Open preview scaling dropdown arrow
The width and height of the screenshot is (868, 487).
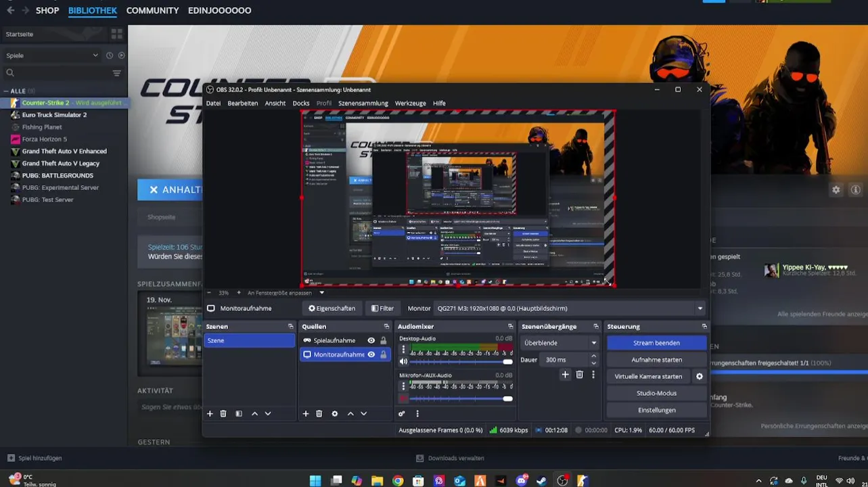pyautogui.click(x=322, y=293)
